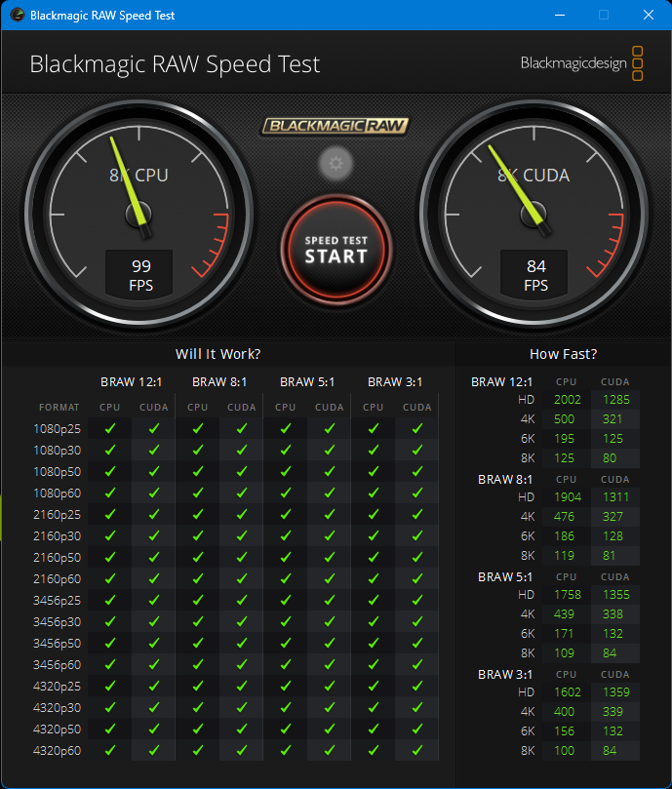
Task: Click the 8K CUDA gauge's 84 FPS readout
Action: 534,274
